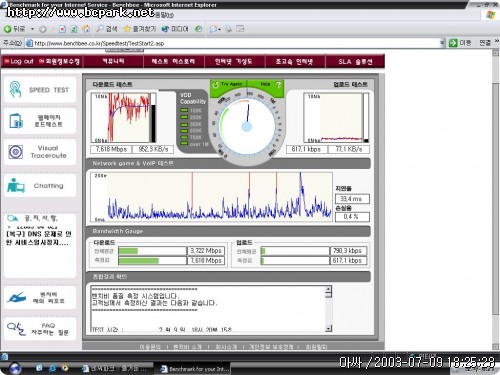Open the 개인정보 보호정책 footer link
This screenshot has height=375, width=500.
[271, 347]
